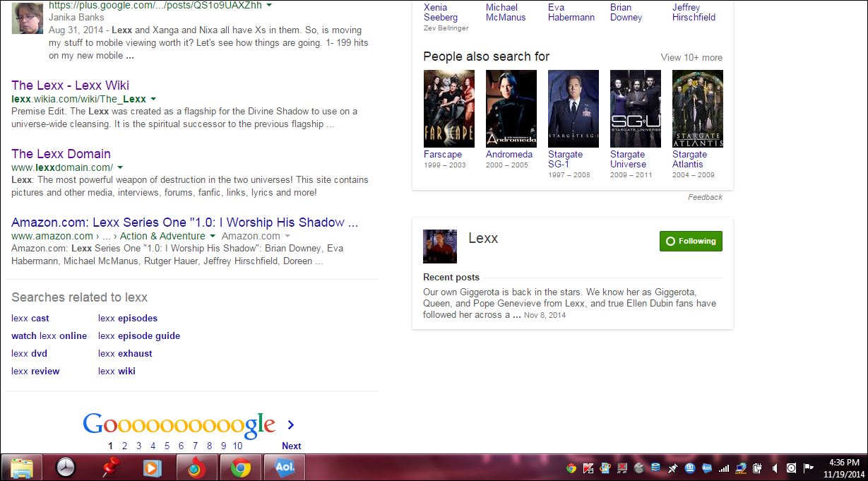Go to results page 10

pos(237,446)
